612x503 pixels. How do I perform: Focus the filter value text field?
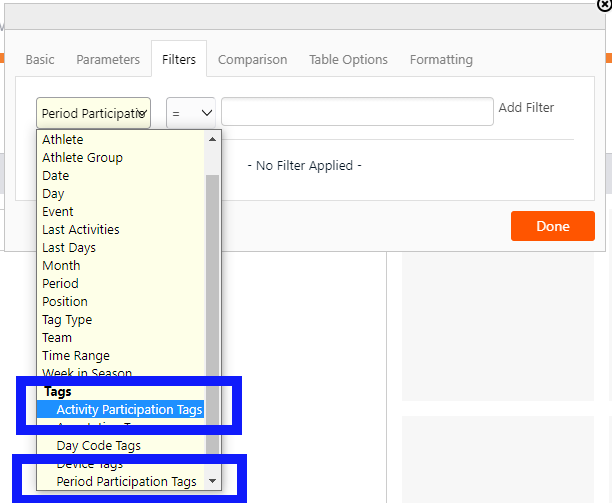[x=357, y=112]
